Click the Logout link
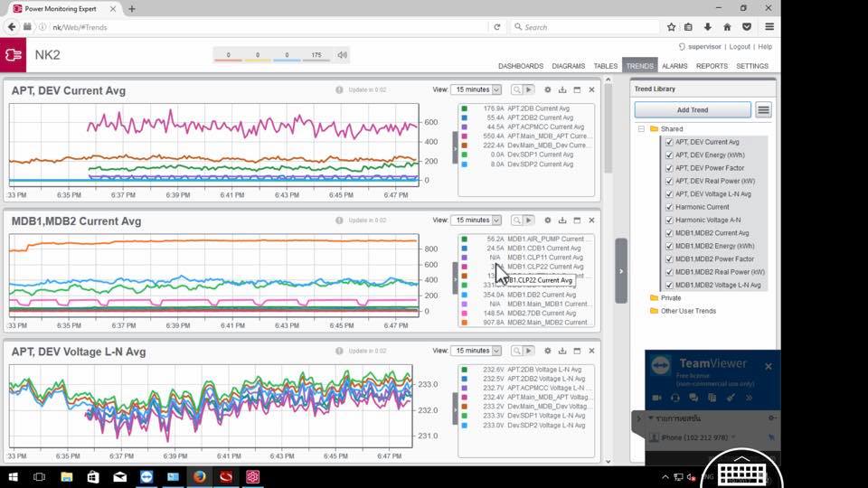 tap(740, 47)
